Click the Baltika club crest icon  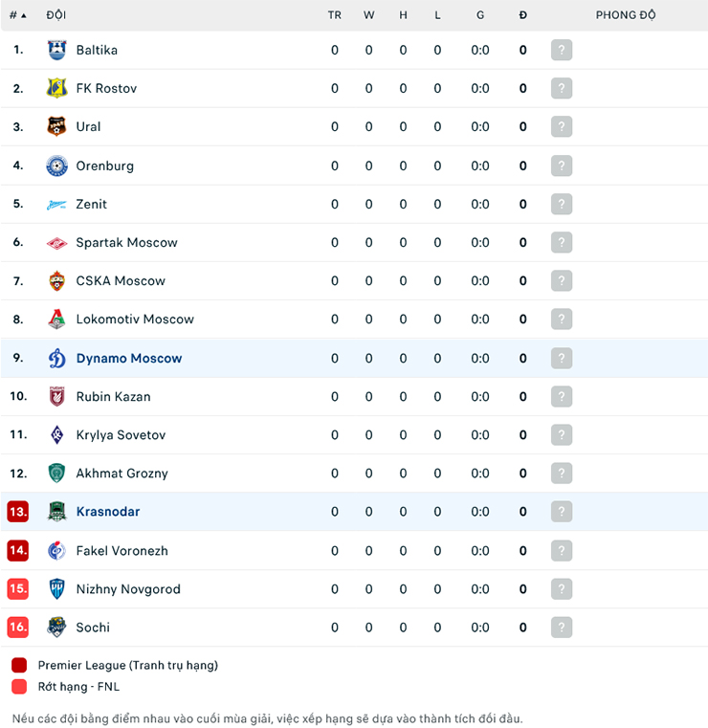57,50
